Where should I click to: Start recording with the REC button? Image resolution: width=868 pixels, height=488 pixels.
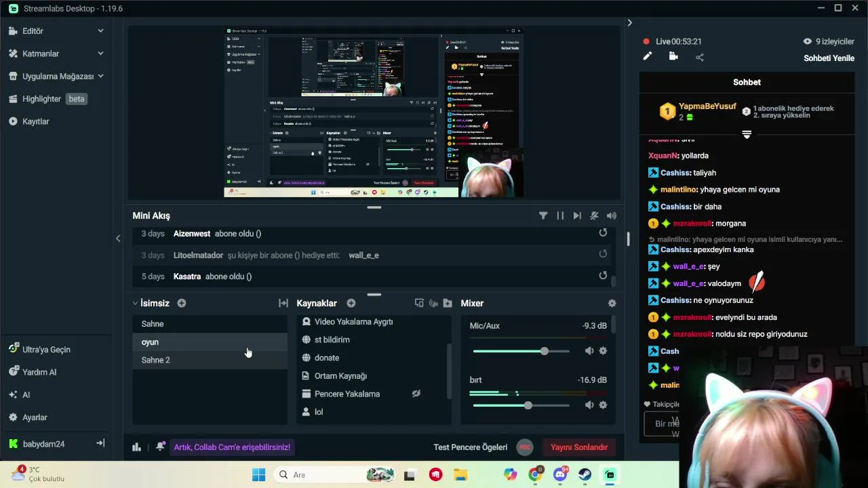click(x=524, y=447)
